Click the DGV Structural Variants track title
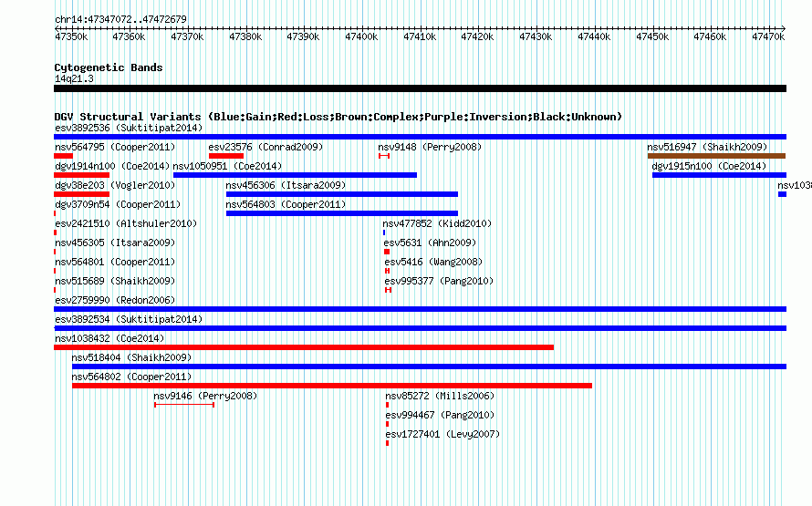The width and height of the screenshot is (812, 506). coord(338,117)
